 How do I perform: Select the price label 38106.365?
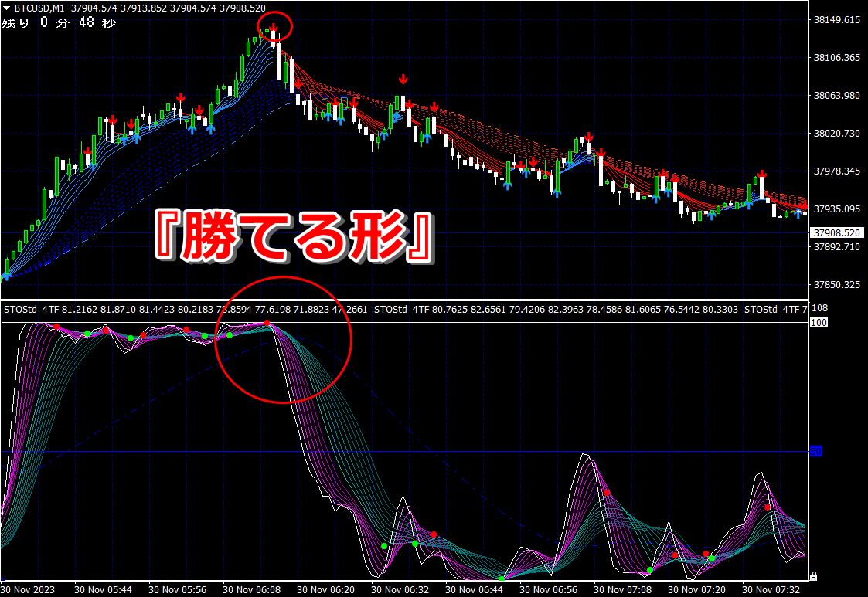(x=836, y=58)
